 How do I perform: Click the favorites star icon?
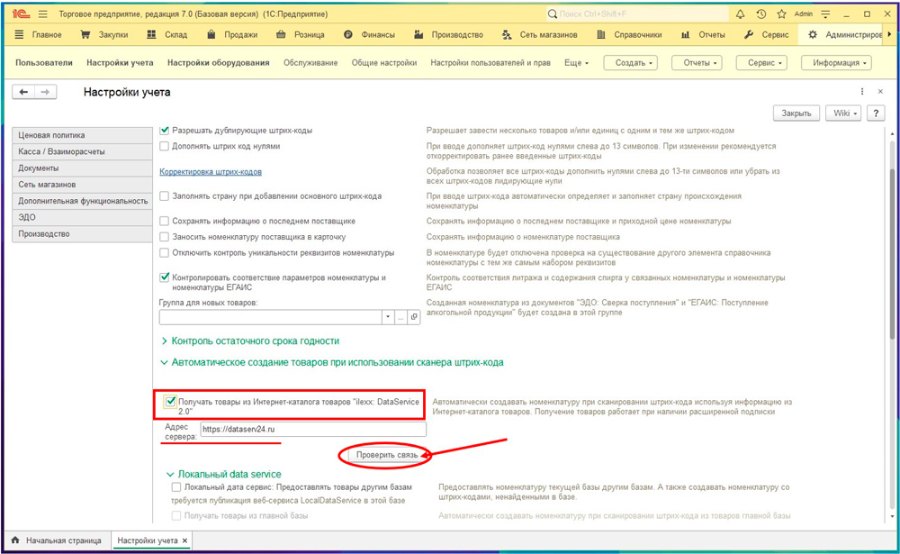coord(781,14)
